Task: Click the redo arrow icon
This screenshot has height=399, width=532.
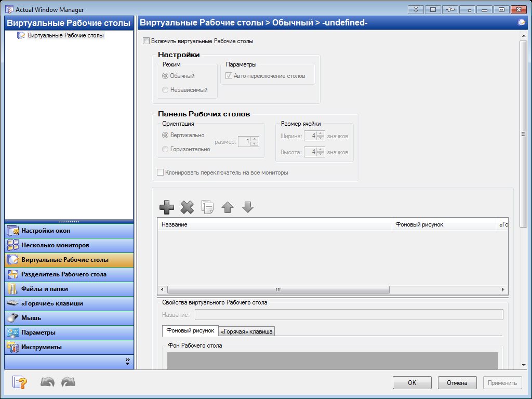Action: tap(68, 383)
